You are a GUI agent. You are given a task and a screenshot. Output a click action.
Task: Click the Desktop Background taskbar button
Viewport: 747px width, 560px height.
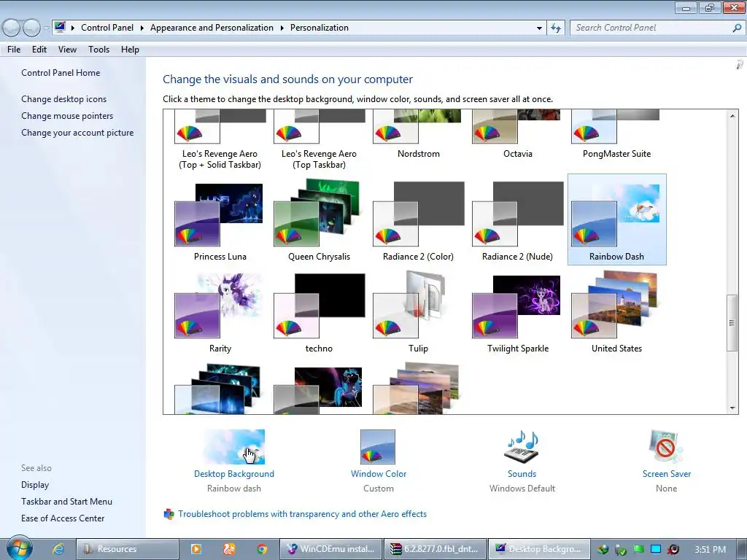(x=539, y=549)
